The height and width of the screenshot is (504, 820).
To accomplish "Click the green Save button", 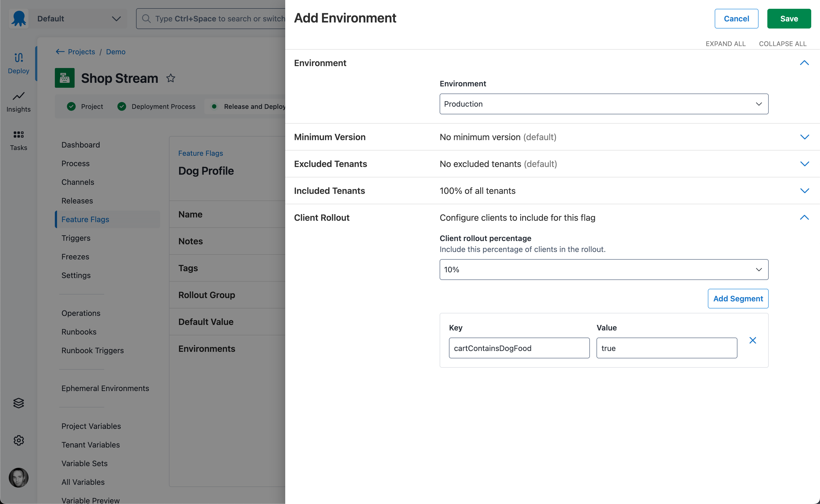I will coord(789,19).
